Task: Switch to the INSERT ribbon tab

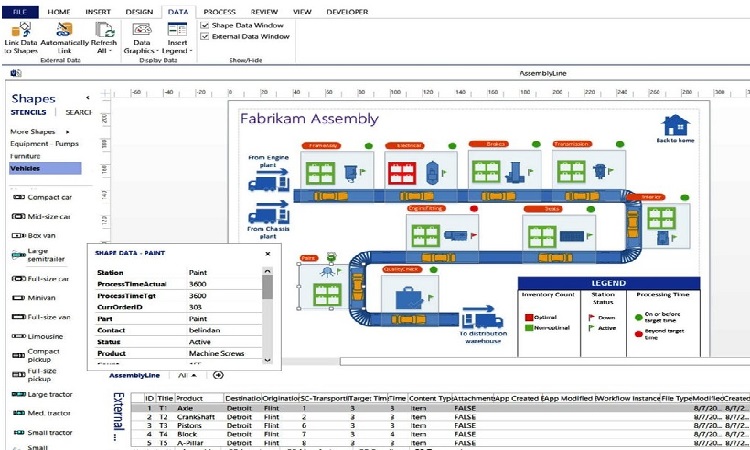Action: tap(98, 12)
